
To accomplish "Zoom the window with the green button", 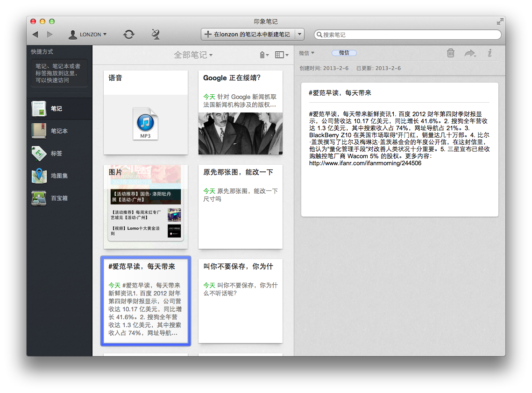I will pos(52,21).
